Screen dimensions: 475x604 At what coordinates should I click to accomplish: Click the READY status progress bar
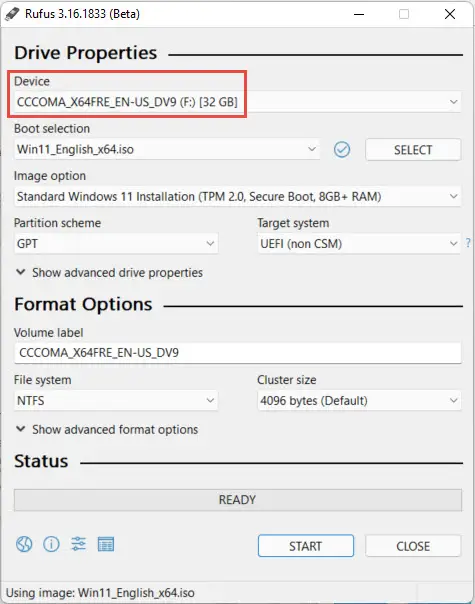point(238,500)
